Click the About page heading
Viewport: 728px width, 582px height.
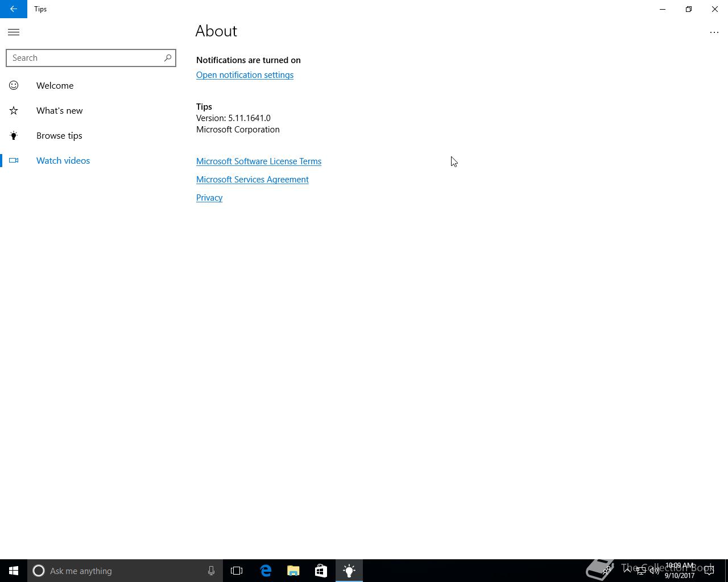(x=216, y=31)
